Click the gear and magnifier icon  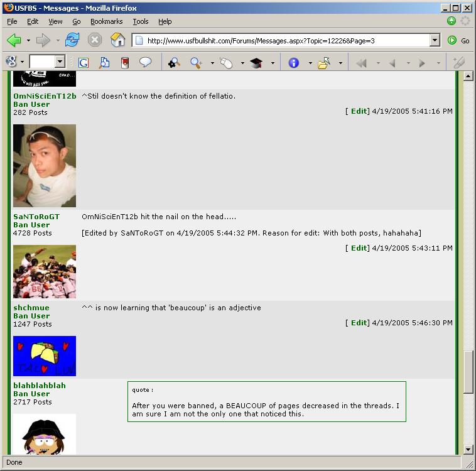[174, 63]
